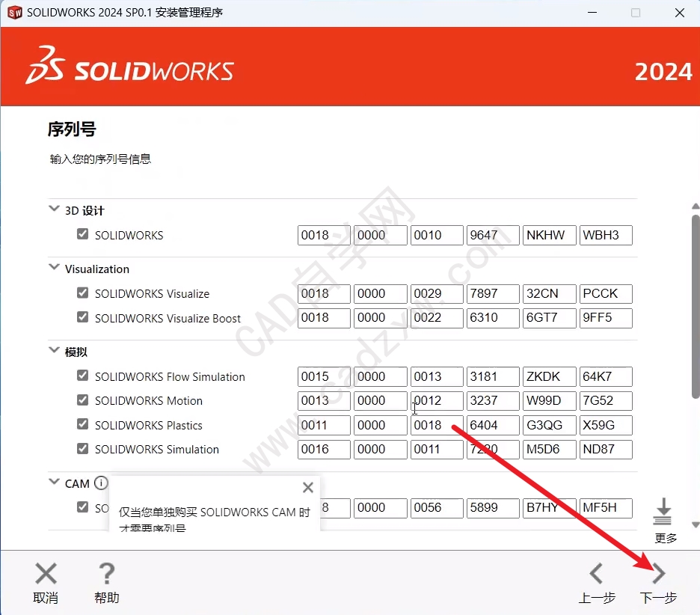700x615 pixels.
Task: Click Motion serial field containing 7G52
Action: click(606, 400)
